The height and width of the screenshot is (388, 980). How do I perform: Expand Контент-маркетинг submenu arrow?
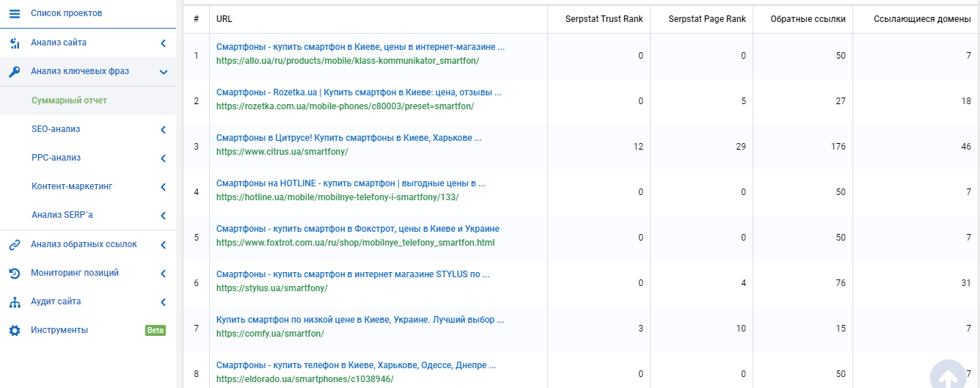click(163, 187)
